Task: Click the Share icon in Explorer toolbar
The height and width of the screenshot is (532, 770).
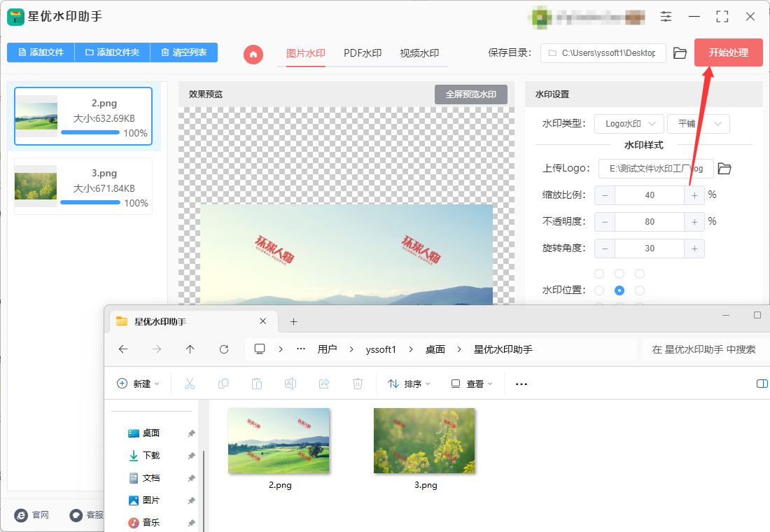Action: [324, 384]
